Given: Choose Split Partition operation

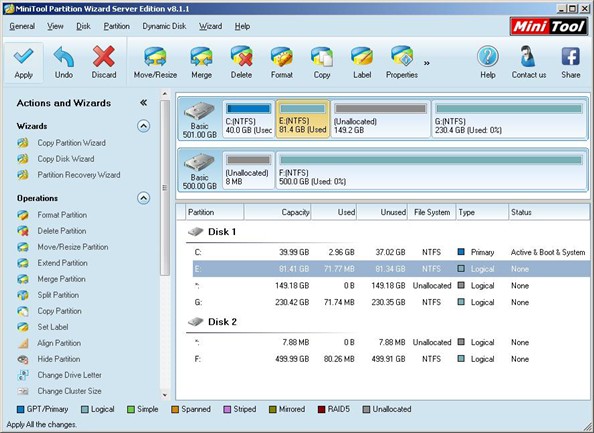Looking at the screenshot, I should click(48, 295).
